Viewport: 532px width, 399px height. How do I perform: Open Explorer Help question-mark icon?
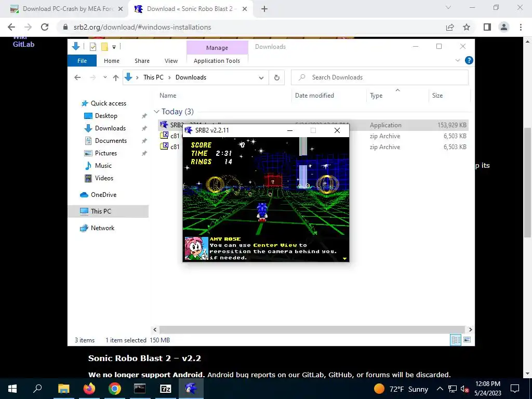[x=469, y=60]
